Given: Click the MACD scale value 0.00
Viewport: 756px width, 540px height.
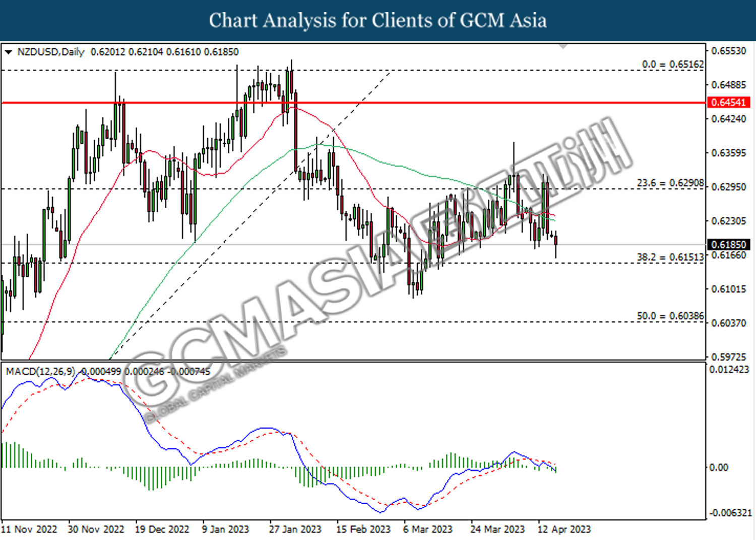Looking at the screenshot, I should (719, 467).
